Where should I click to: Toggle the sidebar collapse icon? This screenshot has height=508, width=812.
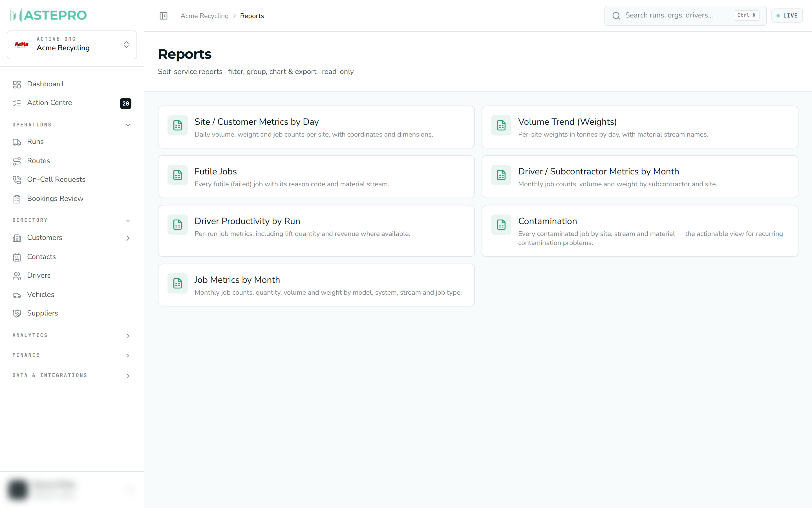[164, 16]
